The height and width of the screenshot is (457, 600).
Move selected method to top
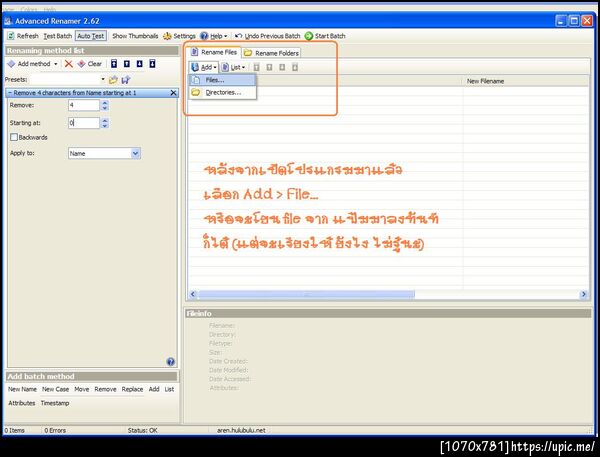114,64
